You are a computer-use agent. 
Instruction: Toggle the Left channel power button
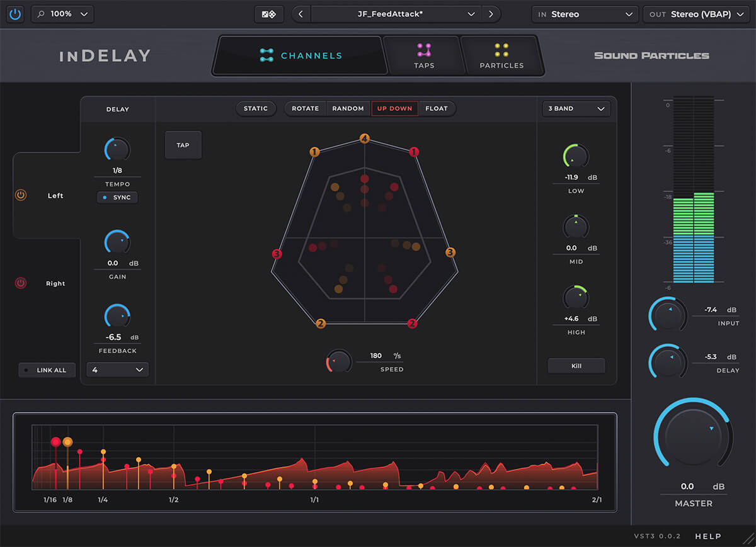point(21,196)
